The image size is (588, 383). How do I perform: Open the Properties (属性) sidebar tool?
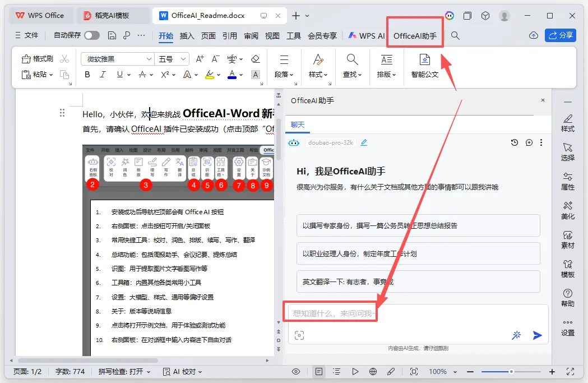[x=568, y=181]
